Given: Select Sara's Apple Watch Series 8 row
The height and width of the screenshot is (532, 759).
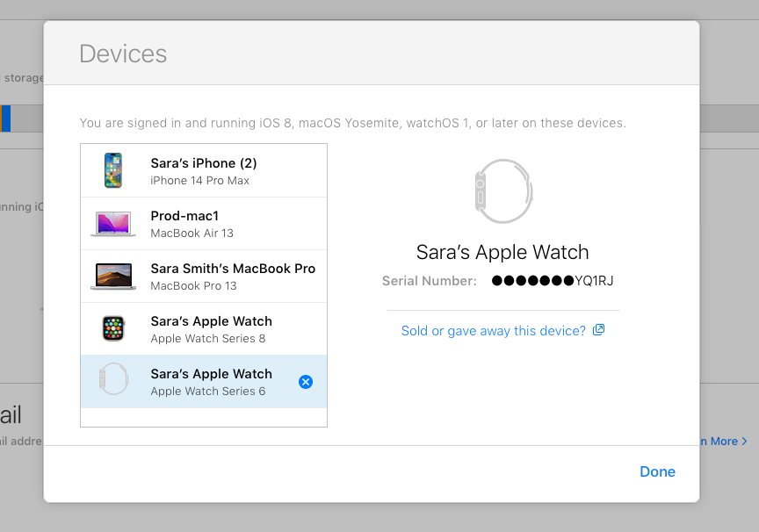Looking at the screenshot, I should point(204,329).
